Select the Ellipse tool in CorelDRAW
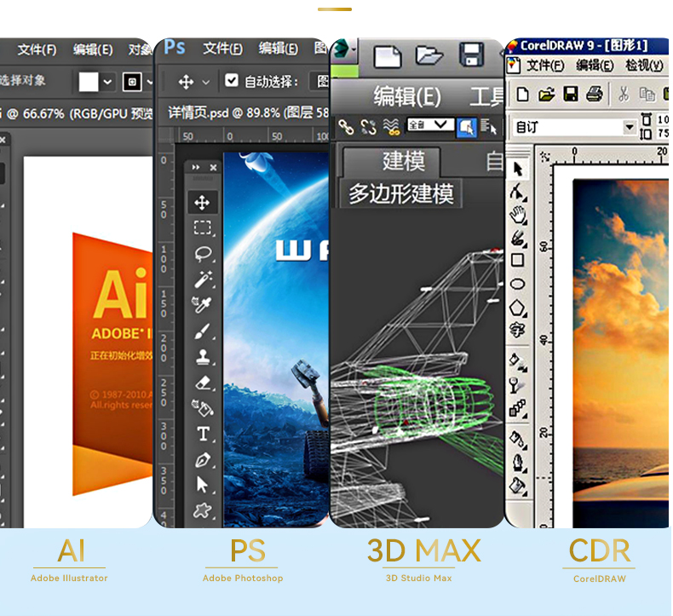The width and height of the screenshot is (673, 616). [x=517, y=284]
